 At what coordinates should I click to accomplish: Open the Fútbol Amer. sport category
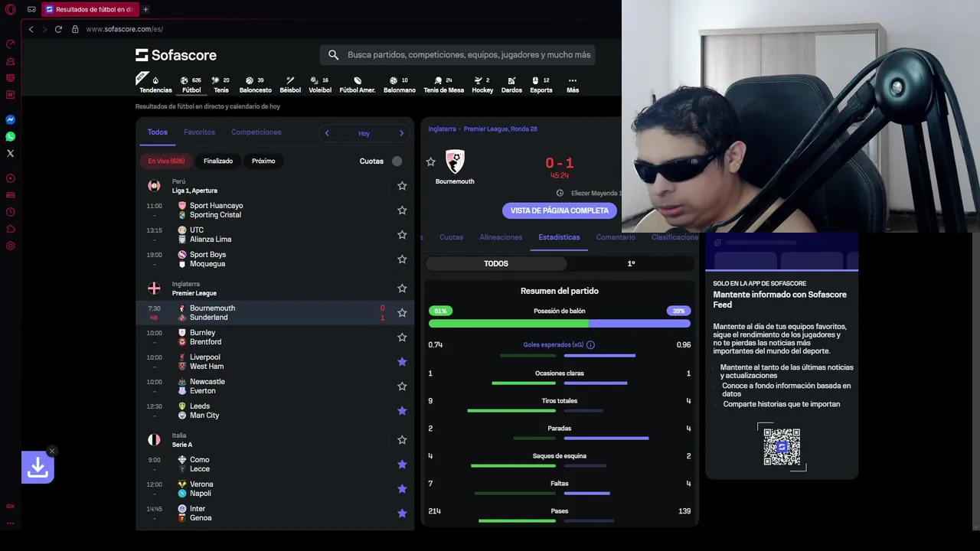[358, 84]
